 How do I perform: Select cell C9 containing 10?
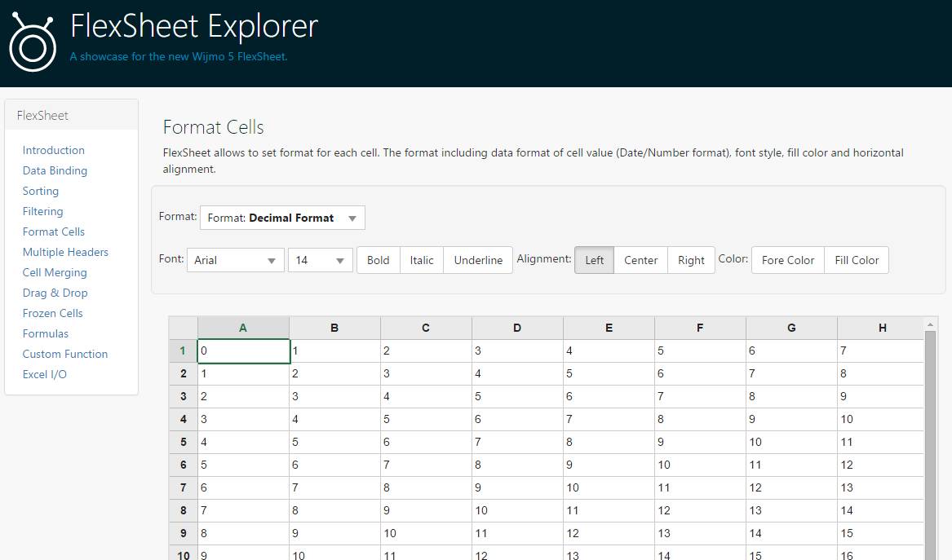pyautogui.click(x=426, y=533)
